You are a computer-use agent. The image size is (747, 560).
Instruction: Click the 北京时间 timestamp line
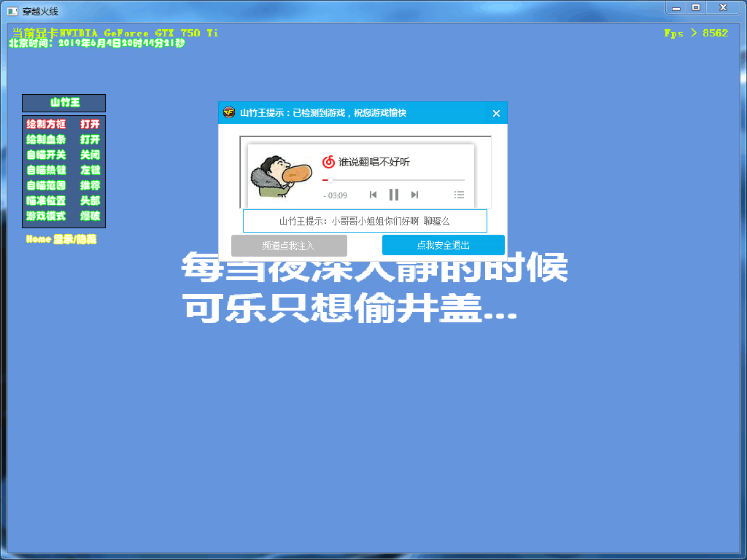(x=97, y=43)
